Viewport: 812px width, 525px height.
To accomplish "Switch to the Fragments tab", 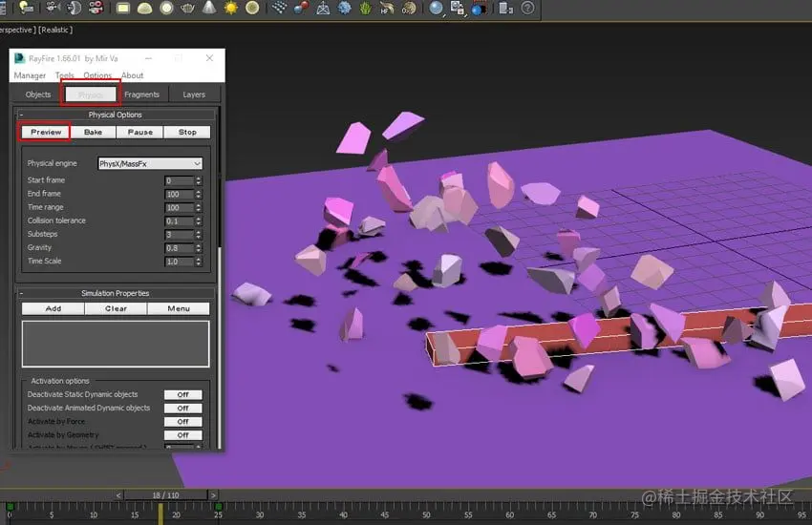I will tap(142, 94).
